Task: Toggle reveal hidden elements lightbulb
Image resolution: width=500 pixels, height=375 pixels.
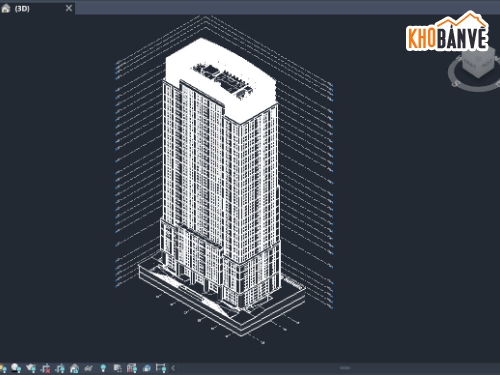Action: 103,368
